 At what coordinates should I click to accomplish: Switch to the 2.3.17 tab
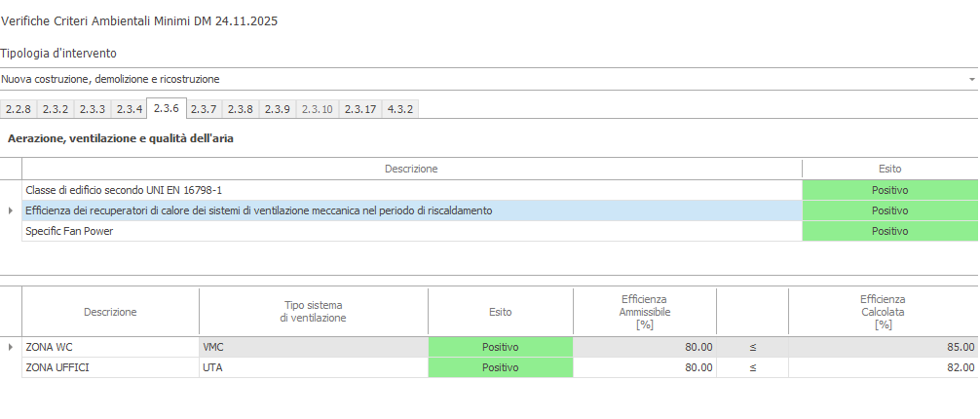pyautogui.click(x=360, y=109)
